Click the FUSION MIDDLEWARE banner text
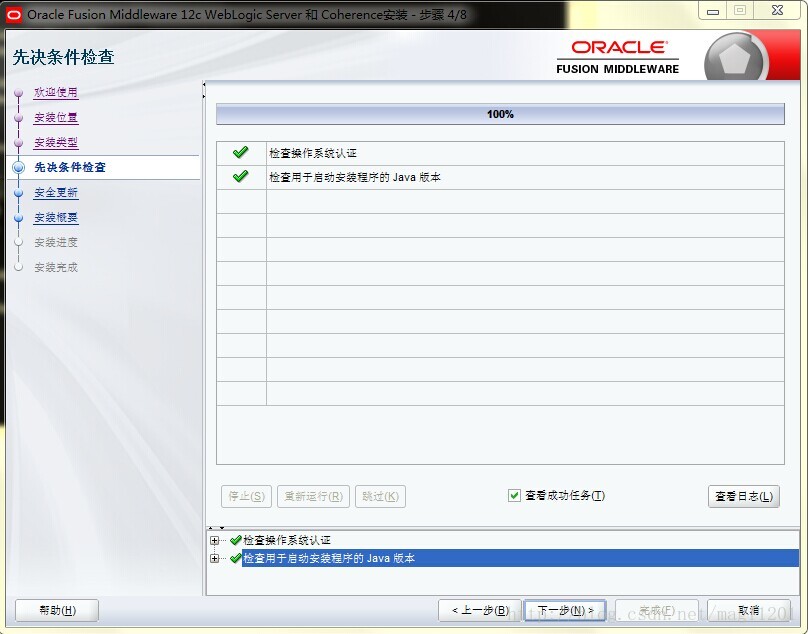Image resolution: width=808 pixels, height=634 pixels. point(617,69)
